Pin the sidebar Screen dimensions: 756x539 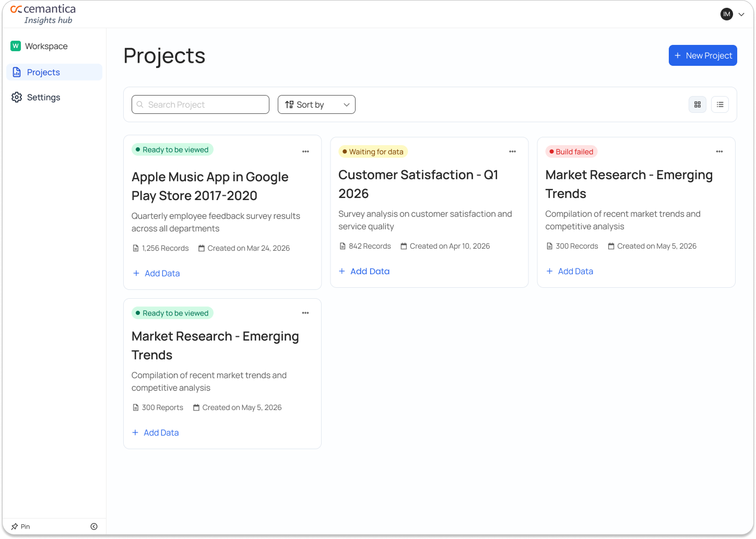tap(20, 526)
